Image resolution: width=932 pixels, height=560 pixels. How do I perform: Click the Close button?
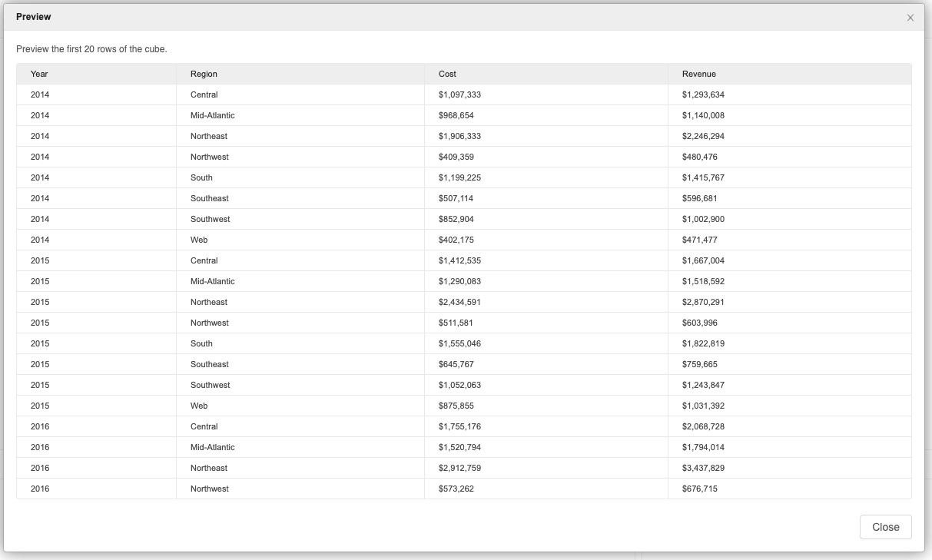885,527
